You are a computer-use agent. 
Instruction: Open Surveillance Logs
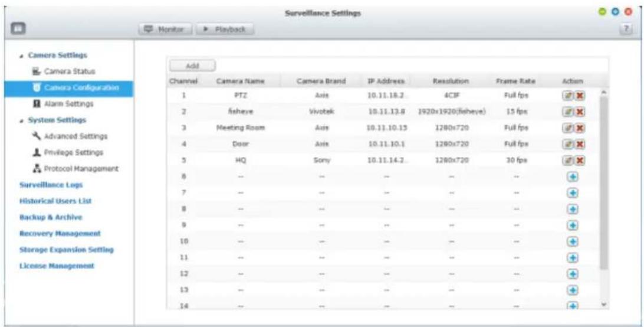[x=51, y=185]
